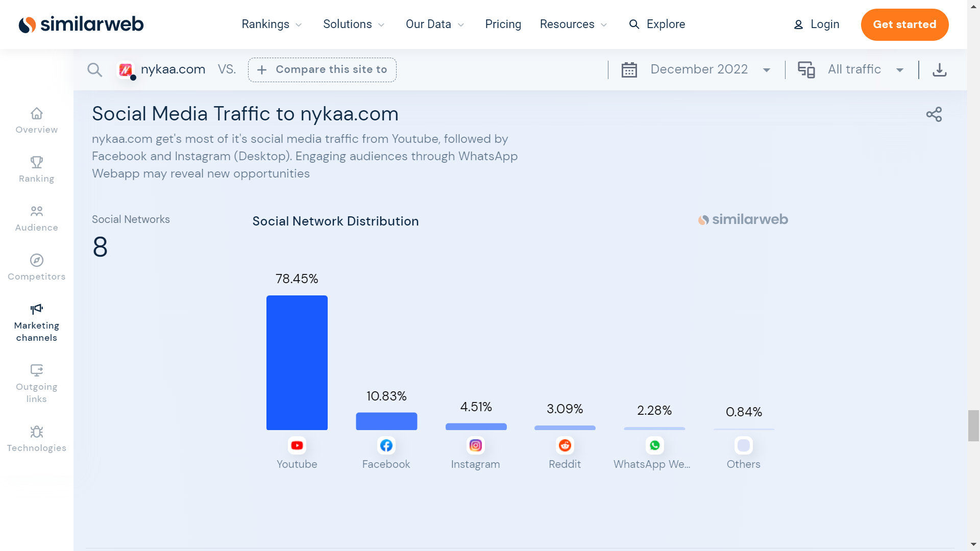Click the Youtube bar in chart
The image size is (980, 551).
(297, 363)
